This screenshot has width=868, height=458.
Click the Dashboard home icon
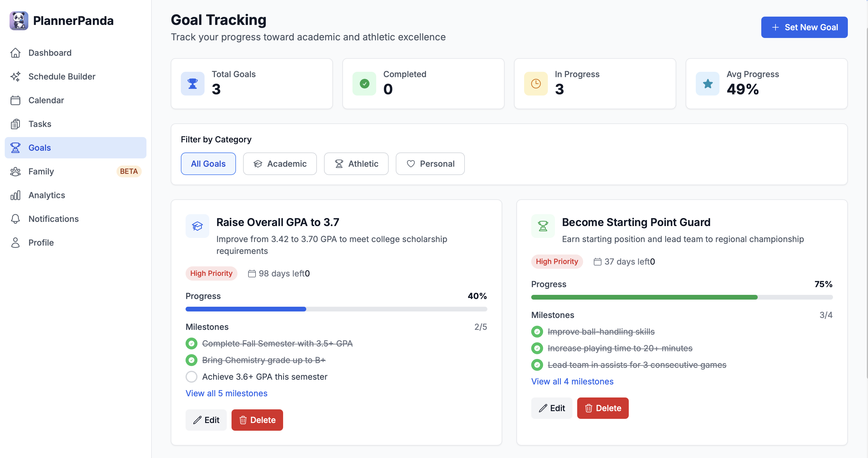(x=15, y=53)
